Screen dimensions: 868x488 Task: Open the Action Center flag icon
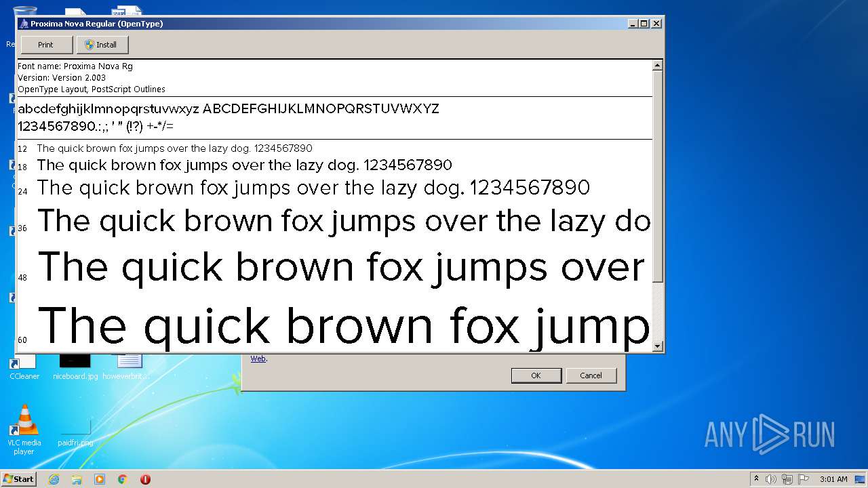pyautogui.click(x=804, y=479)
